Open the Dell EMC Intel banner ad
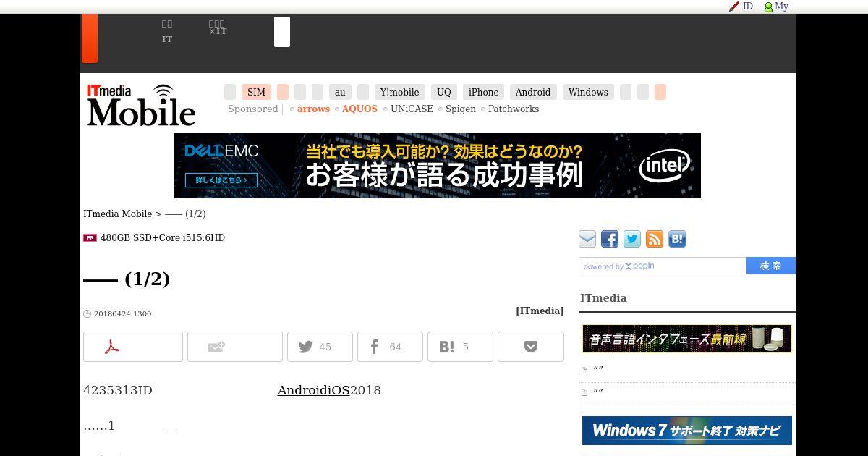The height and width of the screenshot is (456, 868). tap(438, 166)
